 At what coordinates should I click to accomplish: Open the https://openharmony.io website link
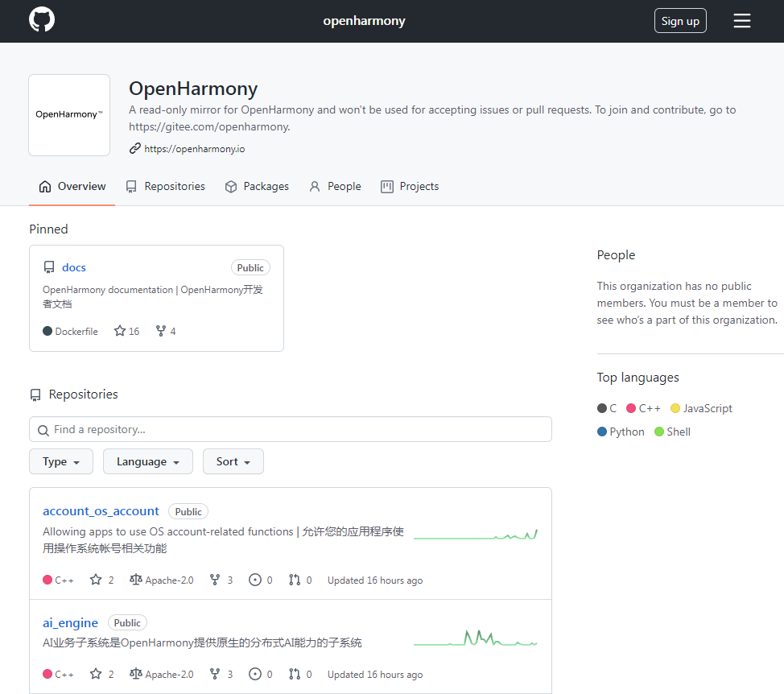(x=195, y=149)
